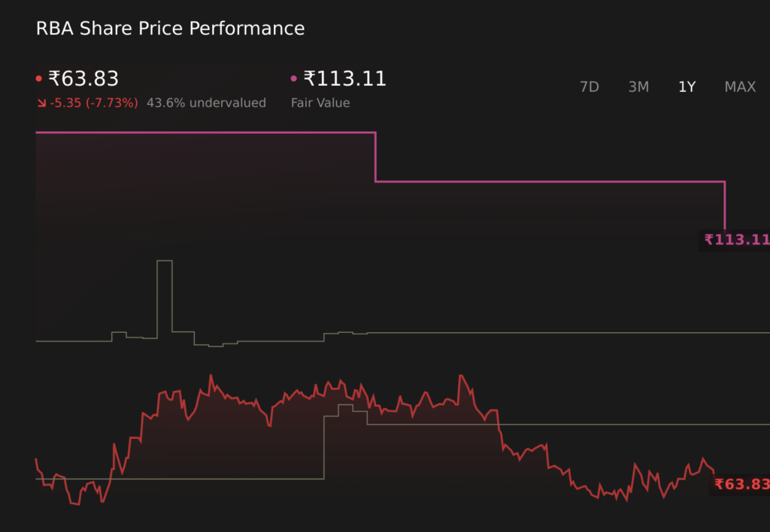Image resolution: width=770 pixels, height=532 pixels.
Task: Click the red dot beside ₹63.83
Action: (x=39, y=79)
